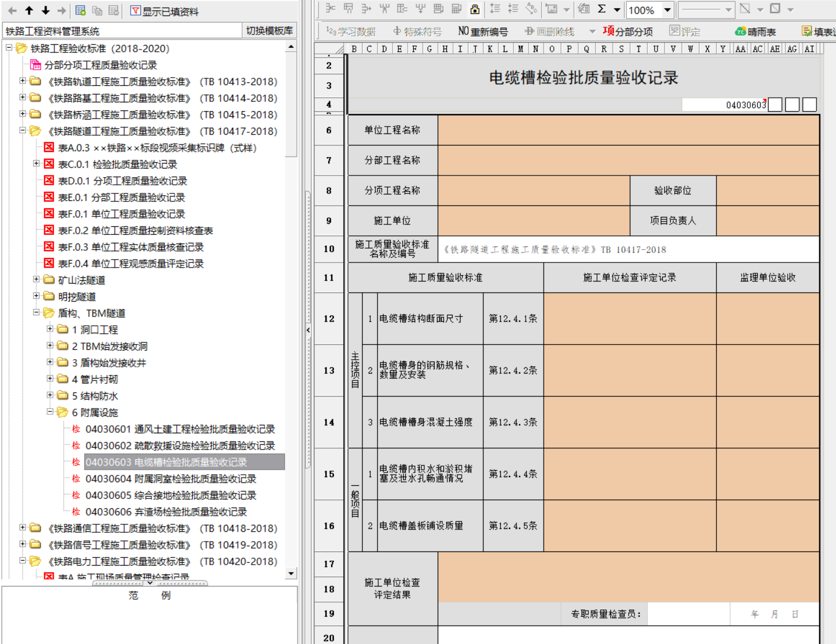Click the back arrow in the tree toolbar
Image resolution: width=836 pixels, height=644 pixels.
(12, 10)
